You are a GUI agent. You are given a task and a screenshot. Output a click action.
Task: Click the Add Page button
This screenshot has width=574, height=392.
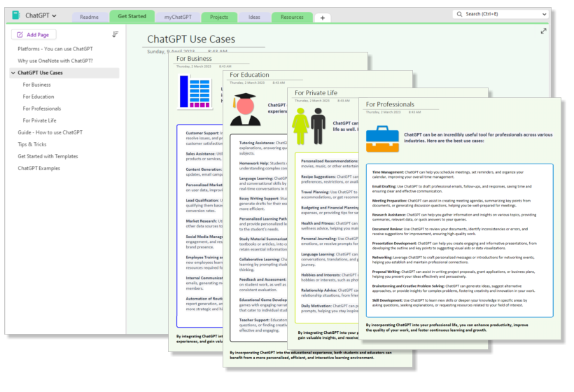[x=34, y=34]
